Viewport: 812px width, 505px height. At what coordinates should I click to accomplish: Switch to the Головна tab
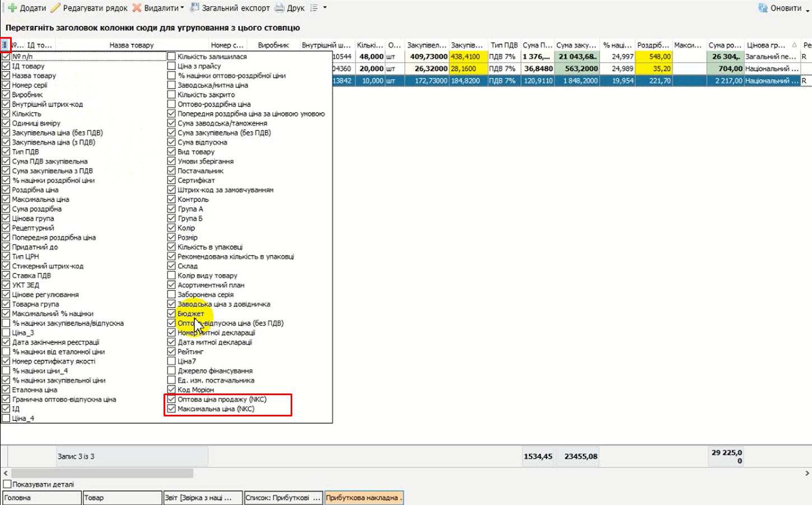(x=42, y=498)
